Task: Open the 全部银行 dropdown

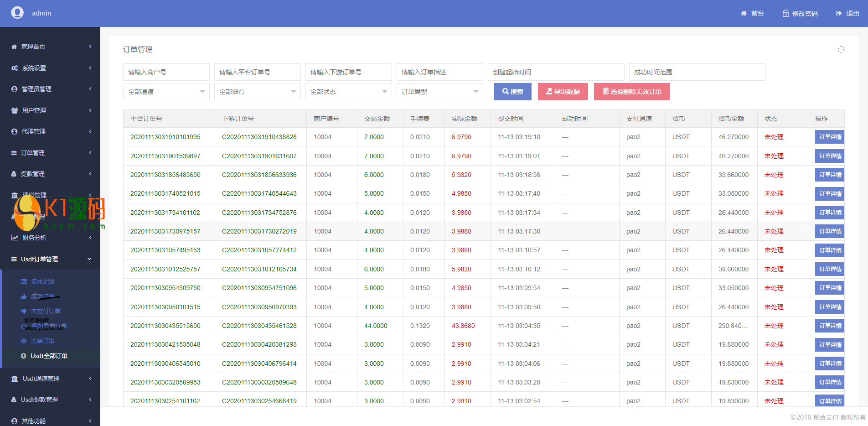Action: click(257, 92)
